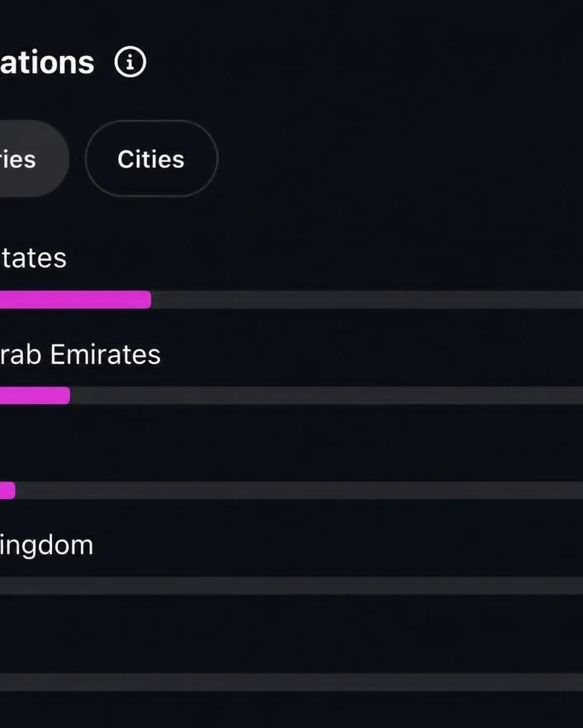
Task: Click the gray track under Arab Emirates
Action: [x=327, y=396]
